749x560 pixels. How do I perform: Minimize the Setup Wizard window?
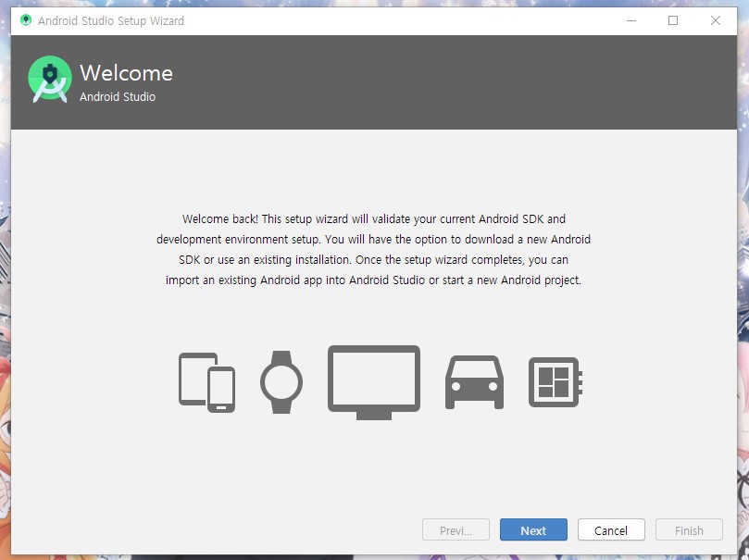tap(631, 20)
